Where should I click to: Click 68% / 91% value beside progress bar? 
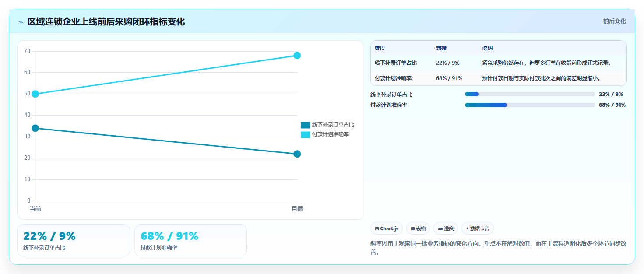coord(612,105)
